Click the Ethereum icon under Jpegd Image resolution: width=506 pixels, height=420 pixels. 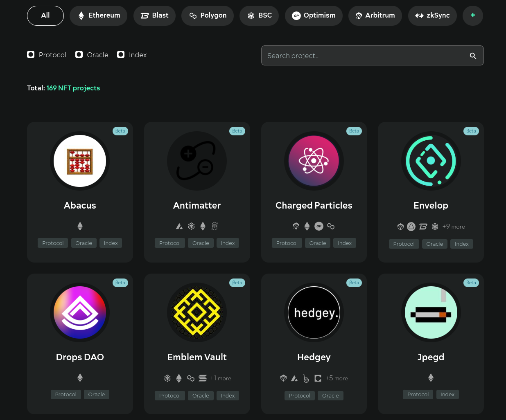coord(431,378)
